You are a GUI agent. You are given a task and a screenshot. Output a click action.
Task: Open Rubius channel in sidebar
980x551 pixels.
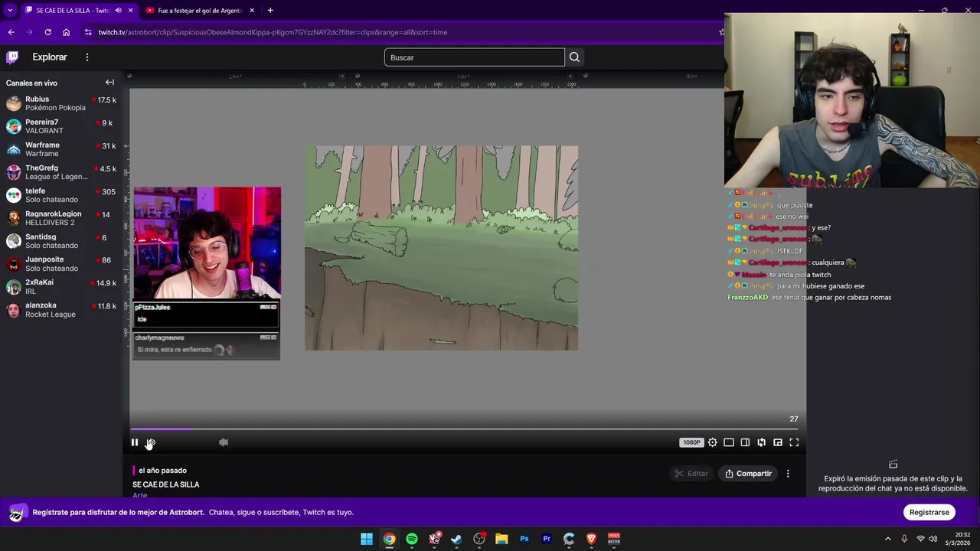[61, 103]
